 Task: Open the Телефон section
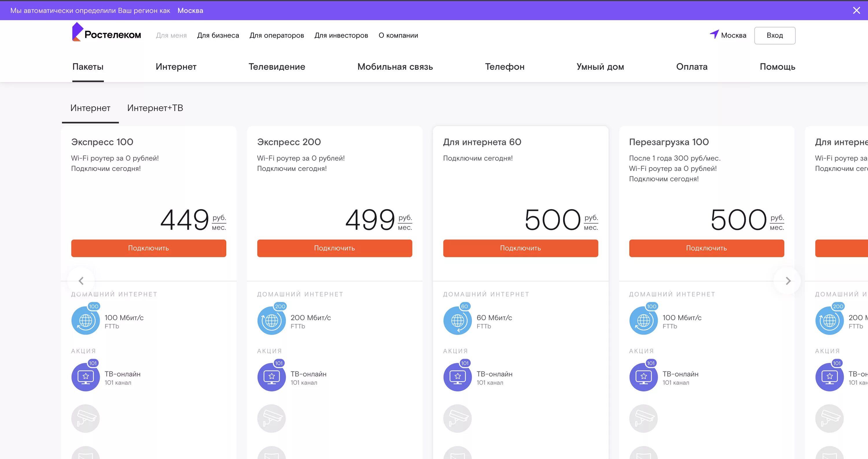(505, 67)
